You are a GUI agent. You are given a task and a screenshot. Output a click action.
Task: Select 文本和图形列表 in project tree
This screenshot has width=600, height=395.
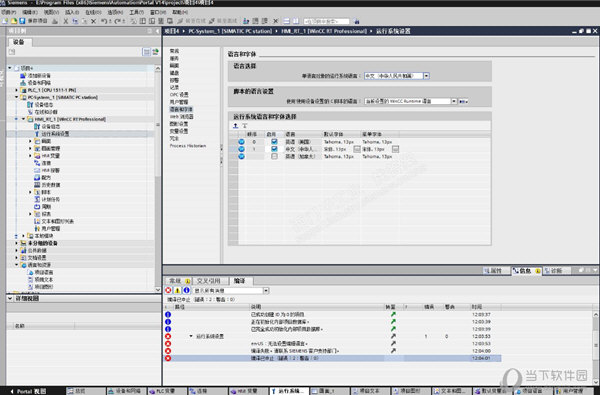pos(57,221)
